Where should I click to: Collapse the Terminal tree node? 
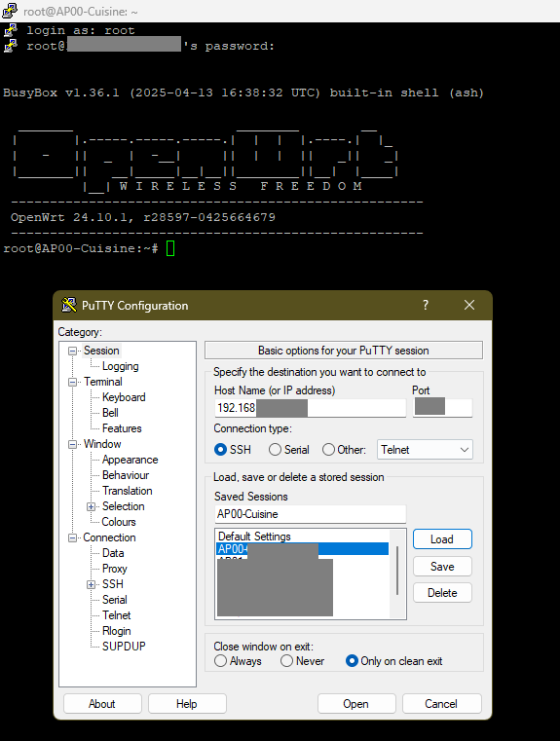tap(72, 382)
